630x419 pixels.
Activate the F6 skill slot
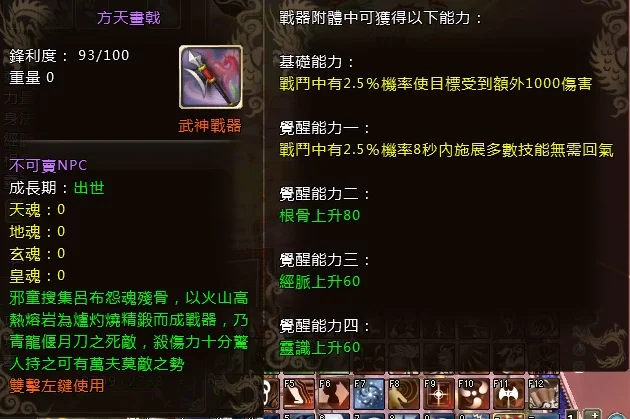(334, 393)
